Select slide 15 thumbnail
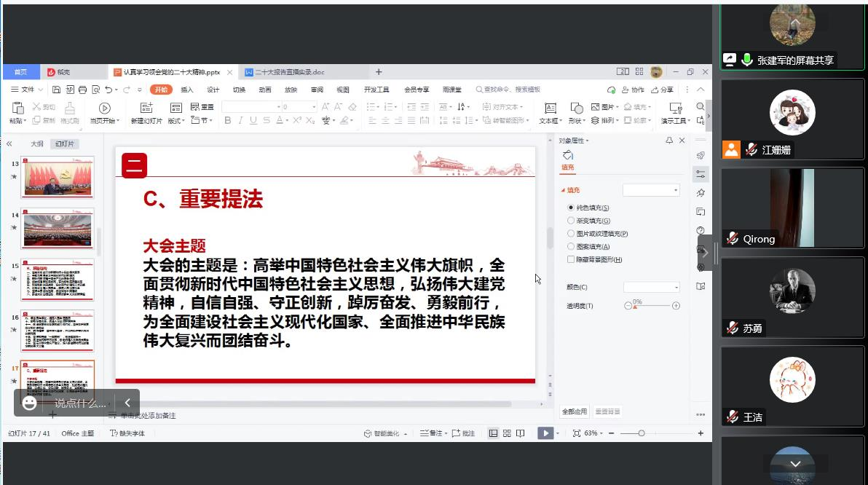 pos(58,280)
